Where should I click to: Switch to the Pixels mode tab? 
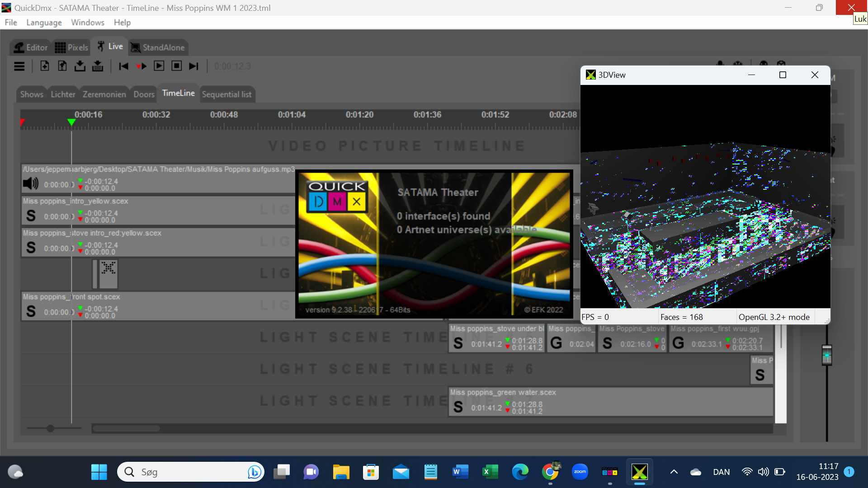click(x=71, y=47)
